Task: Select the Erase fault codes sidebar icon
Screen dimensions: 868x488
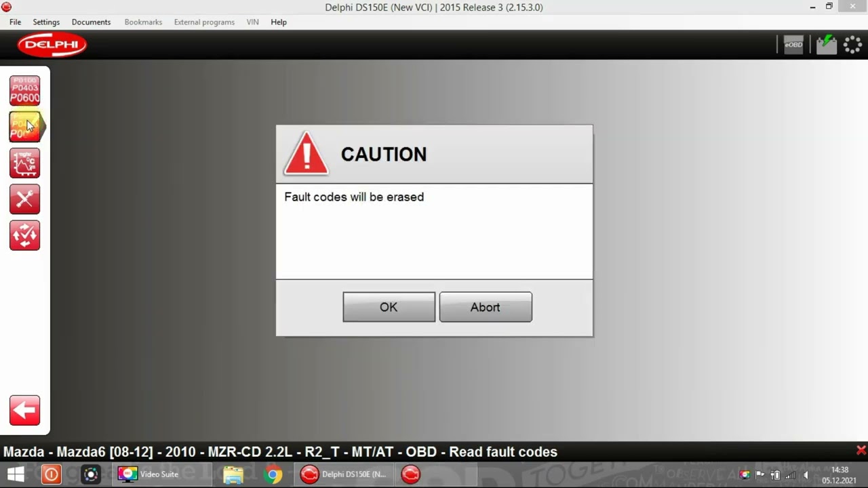Action: pyautogui.click(x=25, y=127)
